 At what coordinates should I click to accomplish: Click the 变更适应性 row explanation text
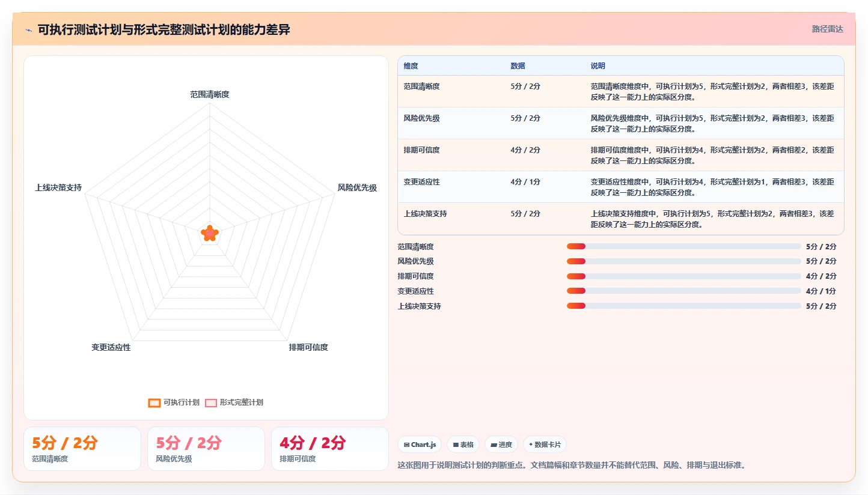[x=712, y=187]
